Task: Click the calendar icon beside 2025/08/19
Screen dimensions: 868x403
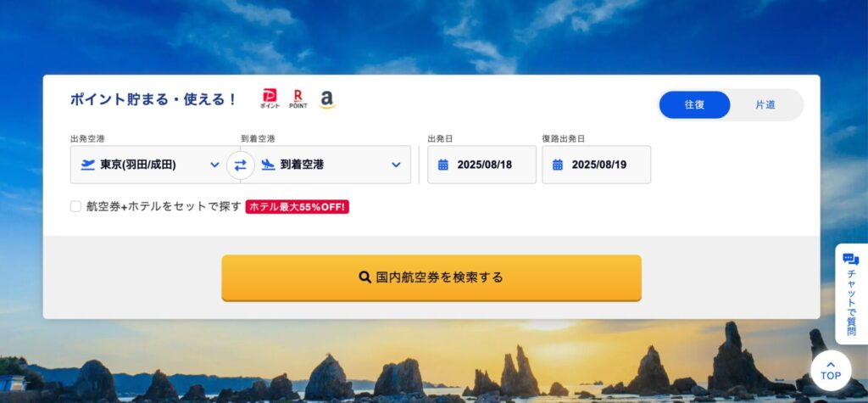Action: pyautogui.click(x=558, y=165)
